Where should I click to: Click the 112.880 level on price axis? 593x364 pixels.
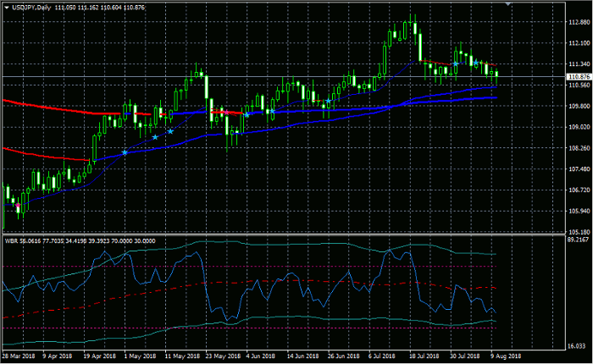point(577,22)
